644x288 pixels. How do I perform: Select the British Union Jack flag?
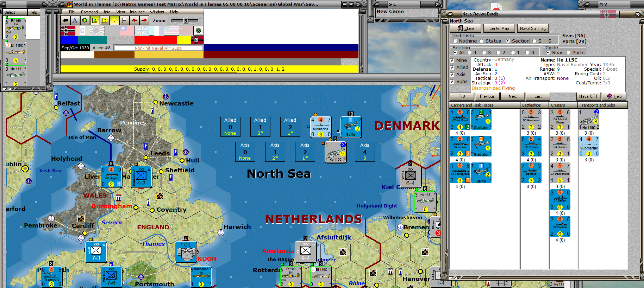142,31
